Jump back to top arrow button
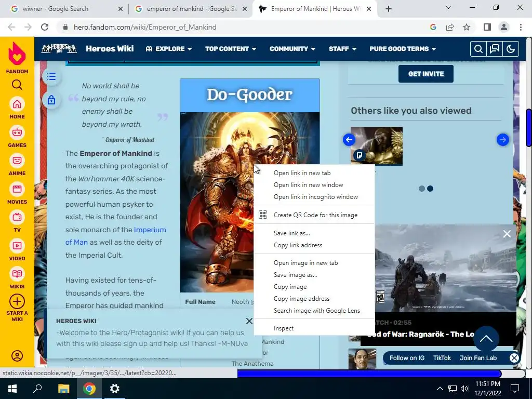 486,339
